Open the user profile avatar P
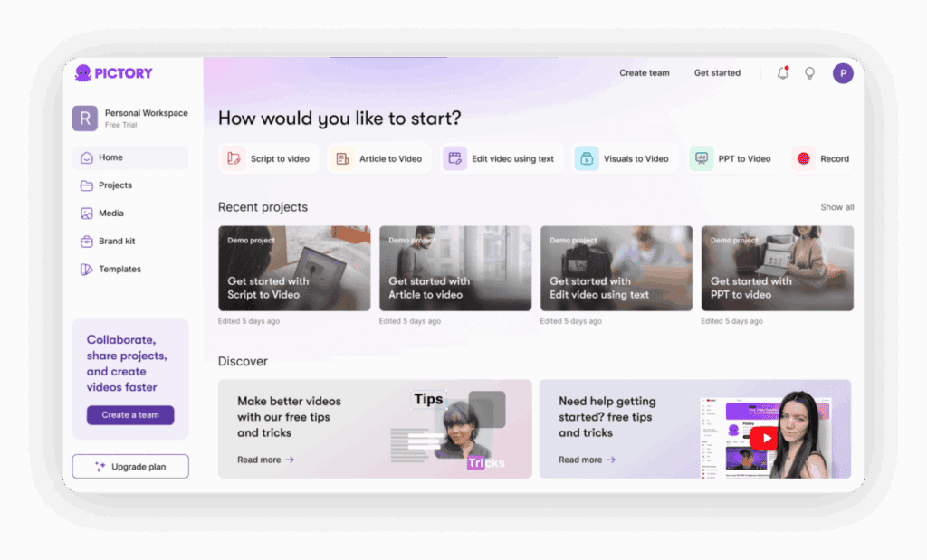The width and height of the screenshot is (927, 560). tap(843, 73)
